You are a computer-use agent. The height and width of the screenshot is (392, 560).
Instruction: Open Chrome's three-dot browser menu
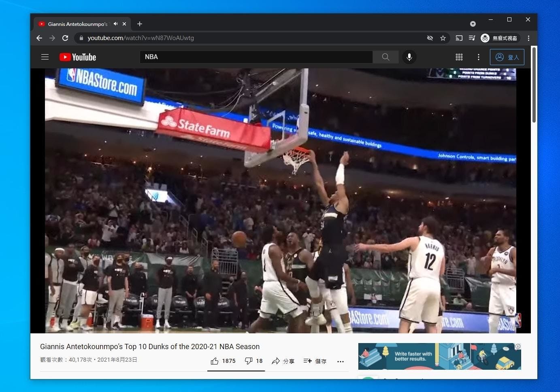point(528,38)
